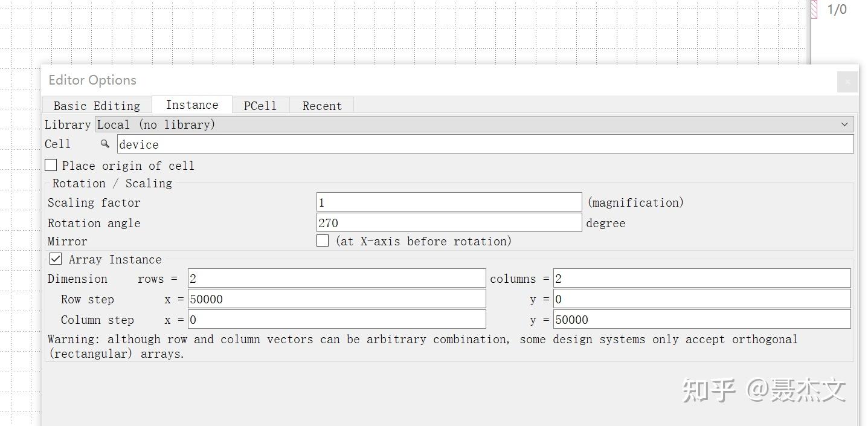The height and width of the screenshot is (426, 868).
Task: Go to the Recent tab
Action: pos(322,106)
